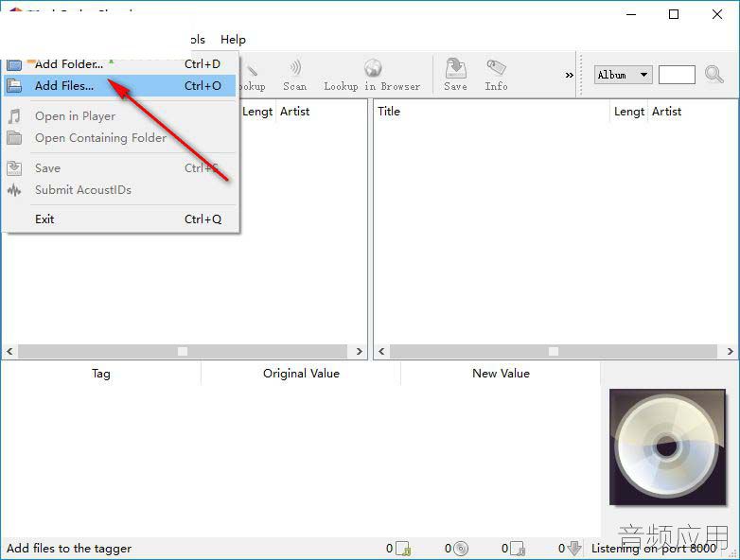Choose Exit from the File menu
Screen dimensions: 740x560
(x=120, y=219)
